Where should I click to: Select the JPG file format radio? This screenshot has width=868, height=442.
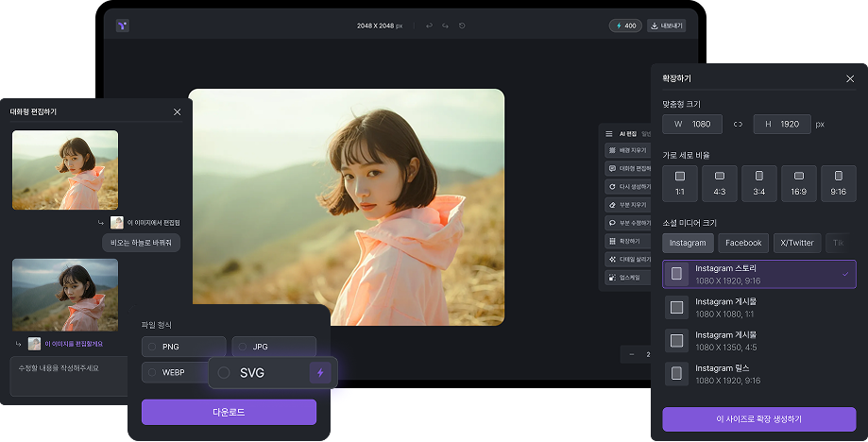pos(243,347)
